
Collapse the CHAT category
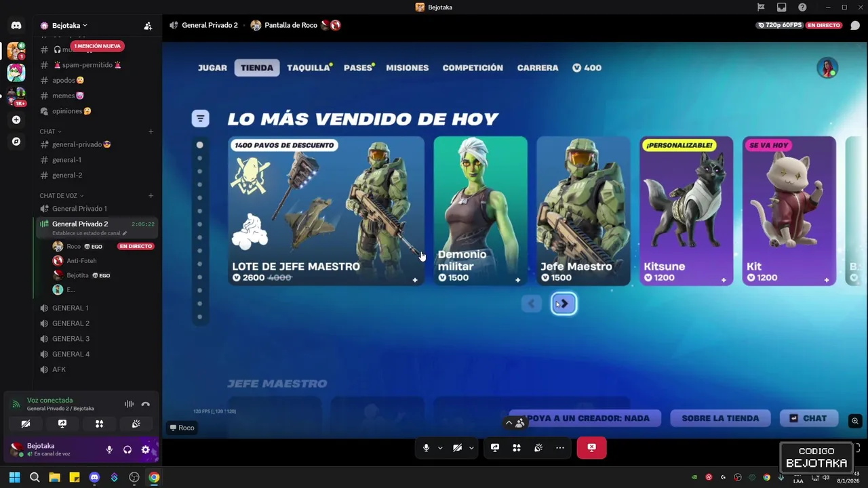click(x=50, y=131)
